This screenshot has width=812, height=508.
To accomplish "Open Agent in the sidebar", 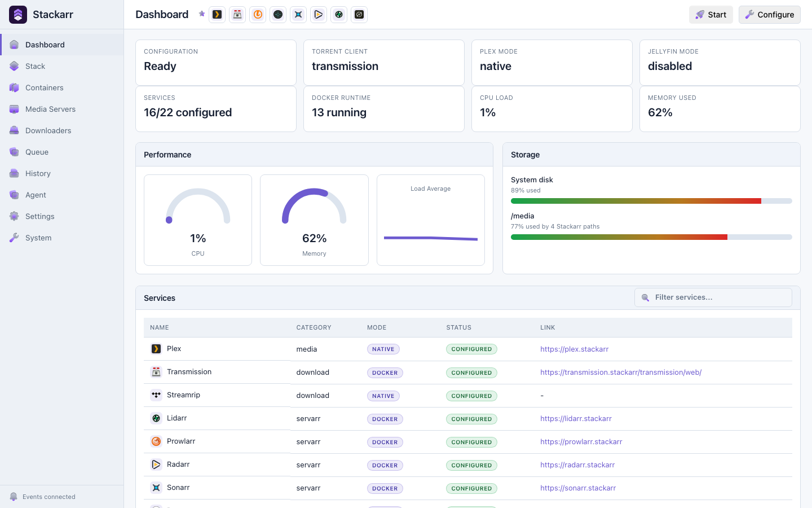I will [62, 195].
